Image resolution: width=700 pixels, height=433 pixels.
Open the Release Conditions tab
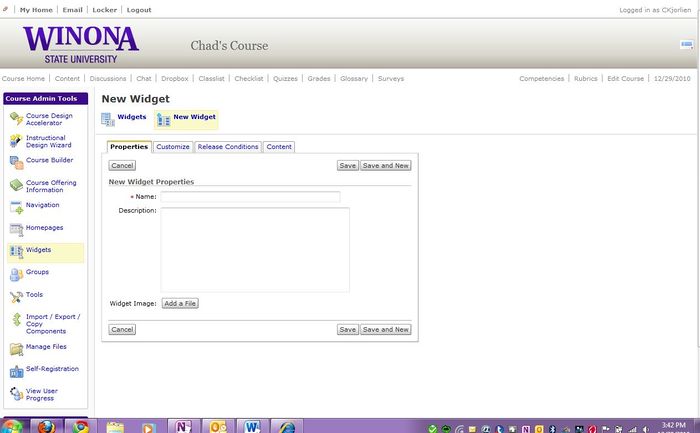[228, 147]
